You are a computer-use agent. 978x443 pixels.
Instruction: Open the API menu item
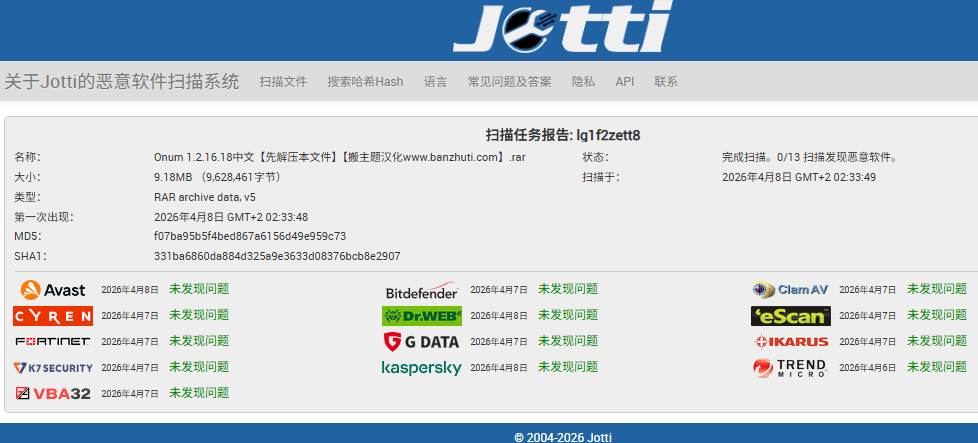click(x=625, y=82)
